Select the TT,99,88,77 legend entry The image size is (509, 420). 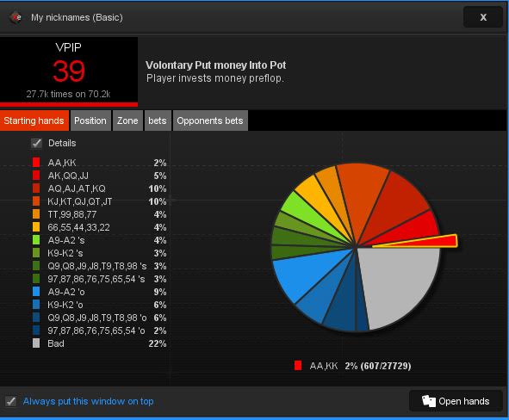[x=99, y=214]
